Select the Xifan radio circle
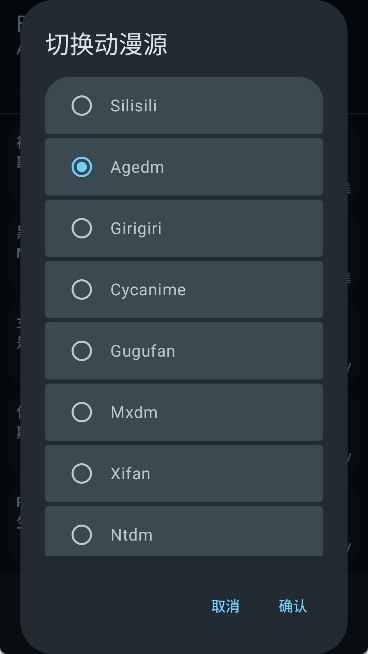 tap(82, 473)
